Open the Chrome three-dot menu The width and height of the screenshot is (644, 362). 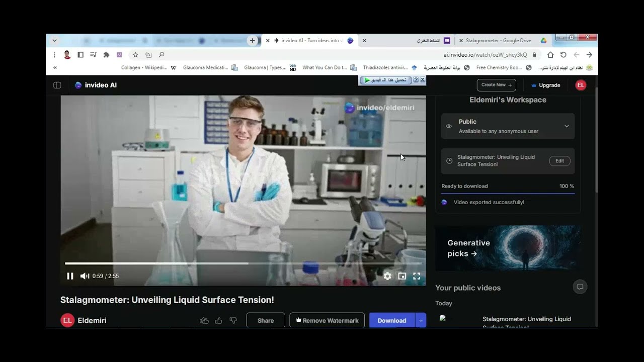click(x=54, y=55)
